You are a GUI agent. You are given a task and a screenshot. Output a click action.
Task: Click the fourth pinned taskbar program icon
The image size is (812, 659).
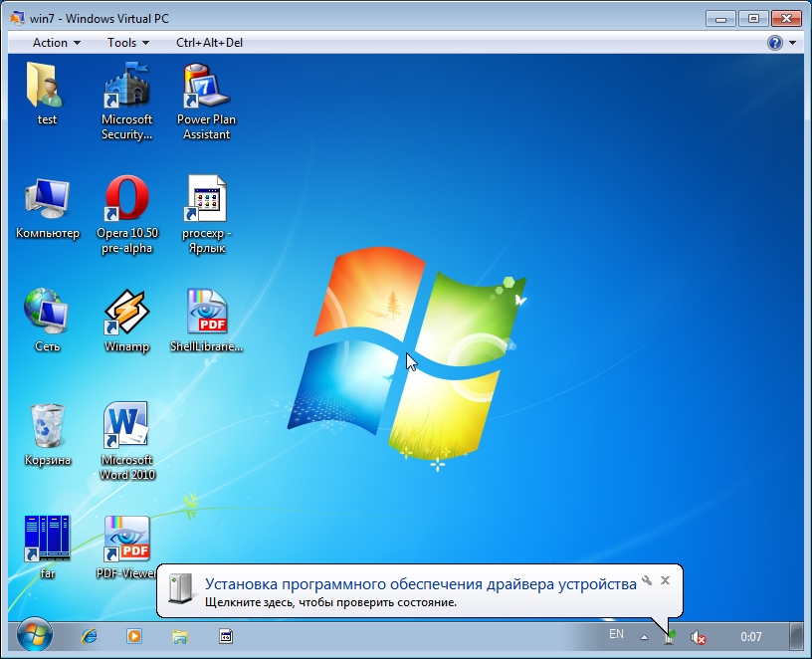(x=226, y=636)
